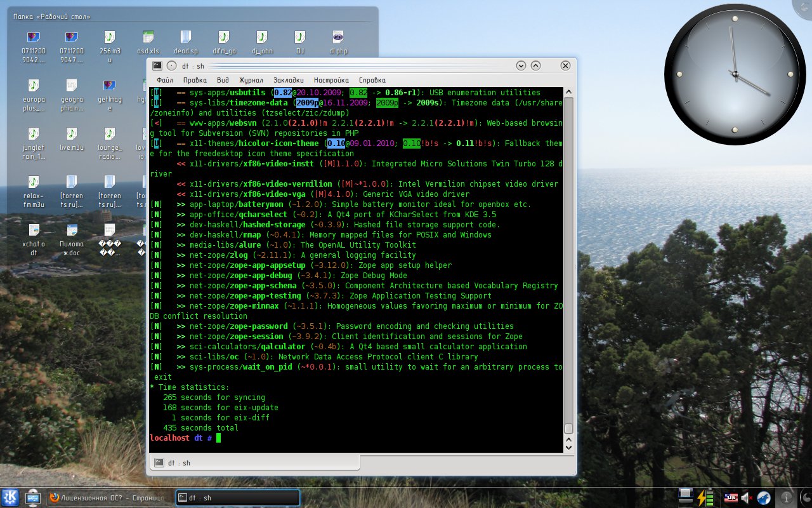Screen dimensions: 812x508
Task: Click the analog clock widget
Action: click(735, 74)
